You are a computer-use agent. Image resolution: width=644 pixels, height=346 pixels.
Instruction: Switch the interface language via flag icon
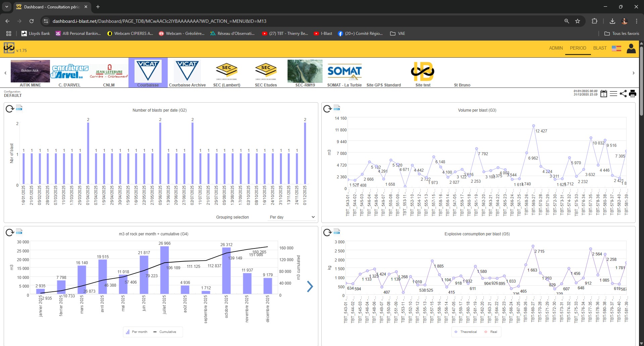616,48
